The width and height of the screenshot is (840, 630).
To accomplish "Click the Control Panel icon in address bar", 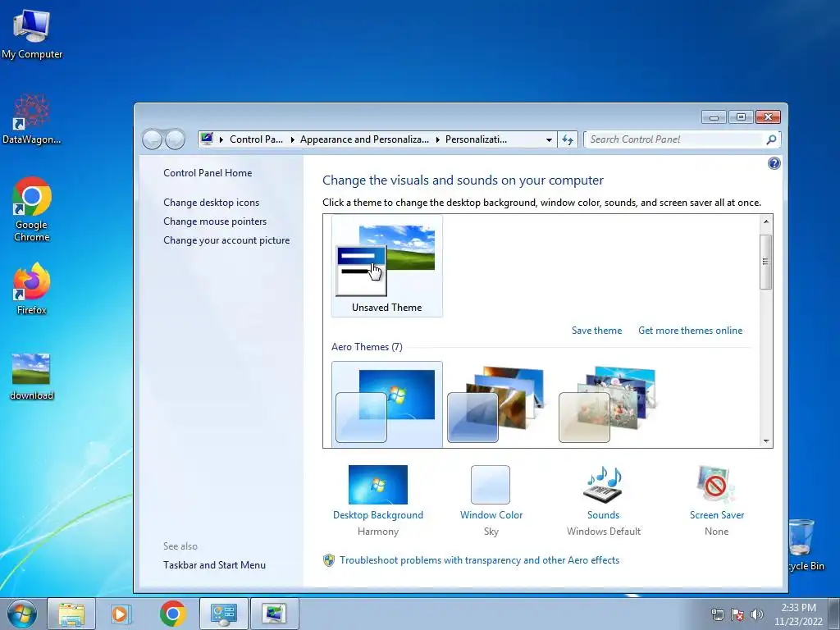I will coord(207,139).
